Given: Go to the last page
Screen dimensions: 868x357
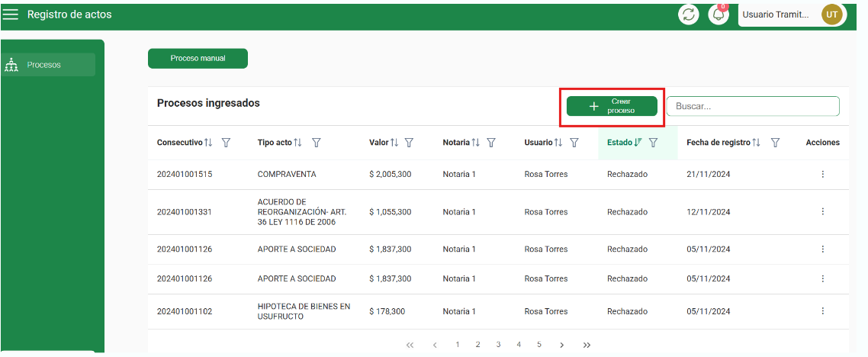Looking at the screenshot, I should [587, 345].
